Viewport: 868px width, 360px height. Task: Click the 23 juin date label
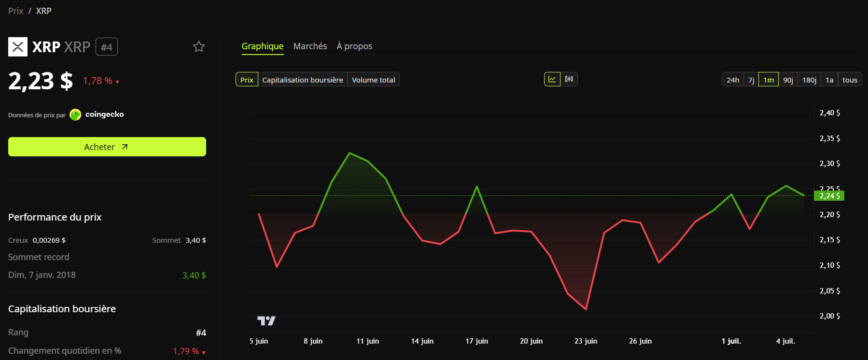tap(586, 341)
